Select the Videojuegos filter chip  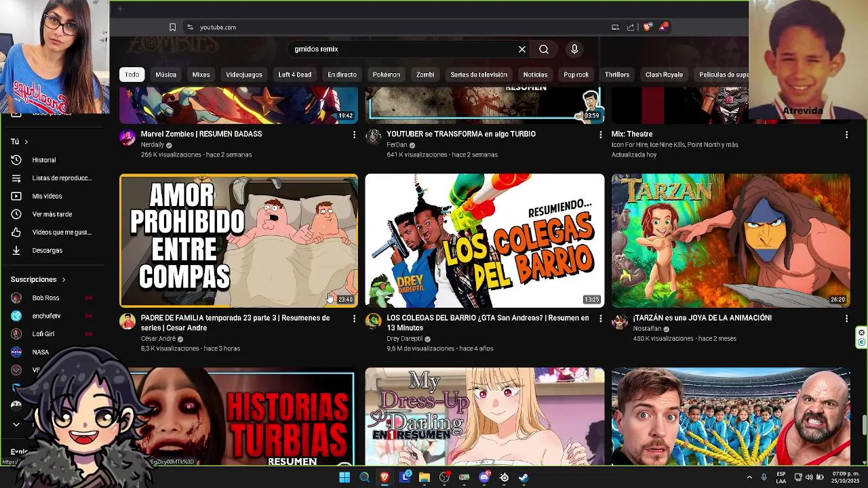tap(244, 75)
